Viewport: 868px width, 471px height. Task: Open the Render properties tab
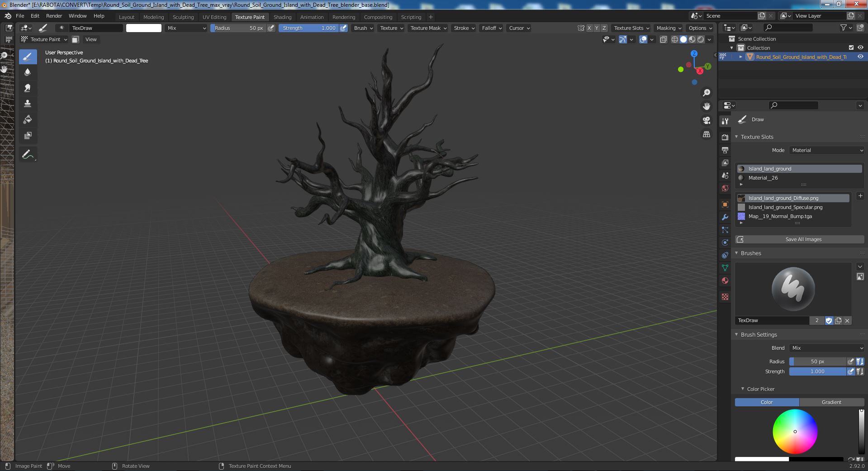[725, 137]
